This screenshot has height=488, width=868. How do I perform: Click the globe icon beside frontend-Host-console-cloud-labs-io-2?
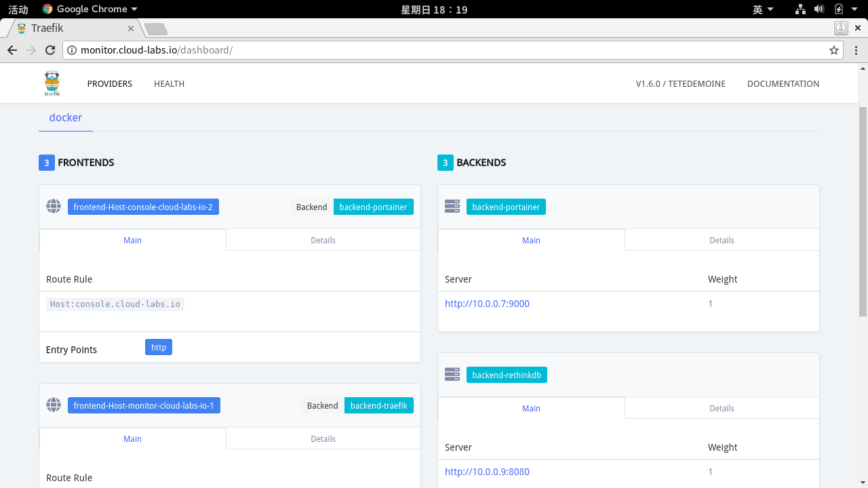pyautogui.click(x=54, y=207)
